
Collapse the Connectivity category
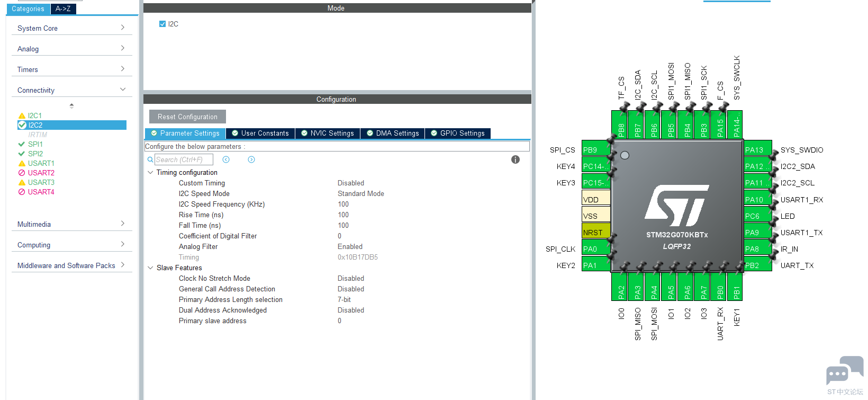[71, 90]
